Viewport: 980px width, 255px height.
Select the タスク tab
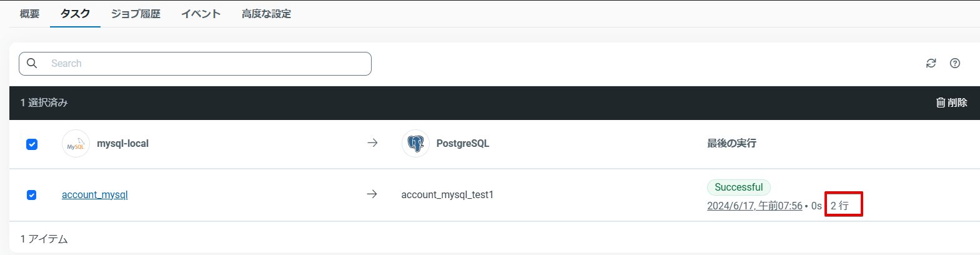tap(75, 14)
